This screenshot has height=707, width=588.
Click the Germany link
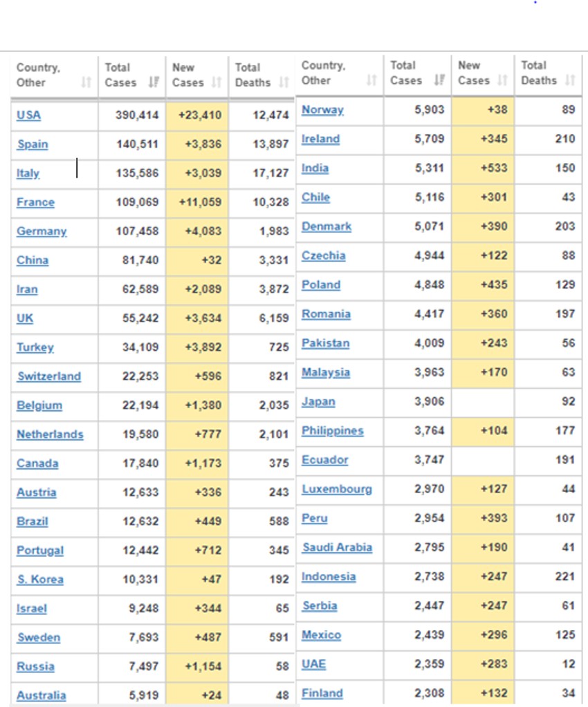(x=42, y=232)
